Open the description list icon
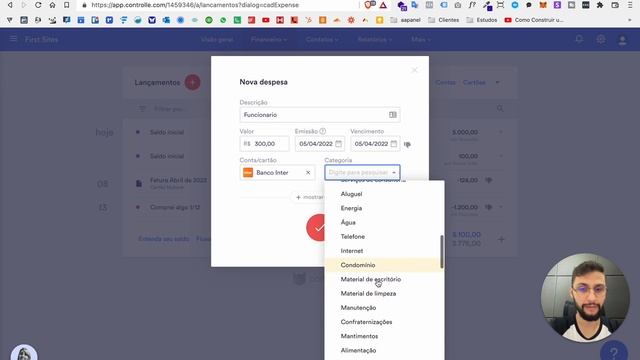Image resolution: width=640 pixels, height=360 pixels. pyautogui.click(x=393, y=115)
